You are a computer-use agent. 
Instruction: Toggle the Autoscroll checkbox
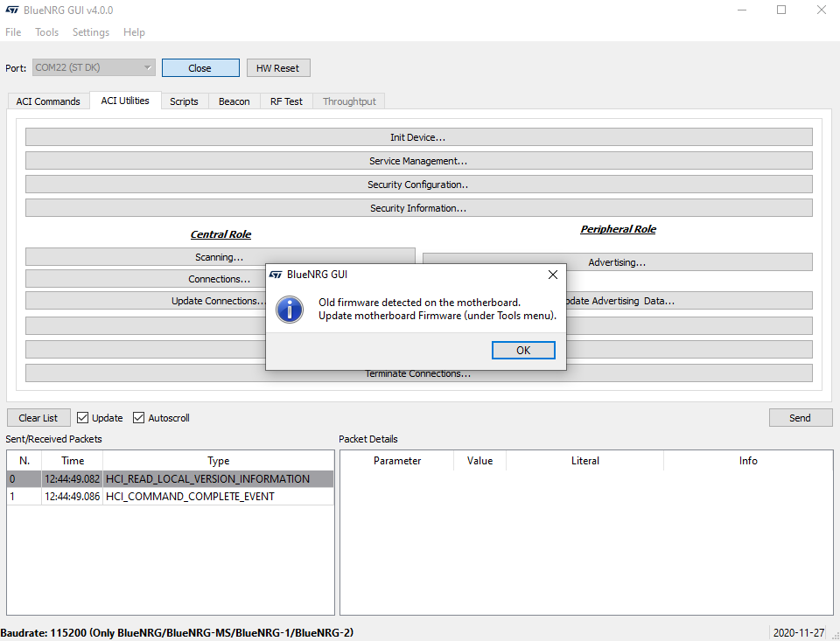[x=139, y=418]
